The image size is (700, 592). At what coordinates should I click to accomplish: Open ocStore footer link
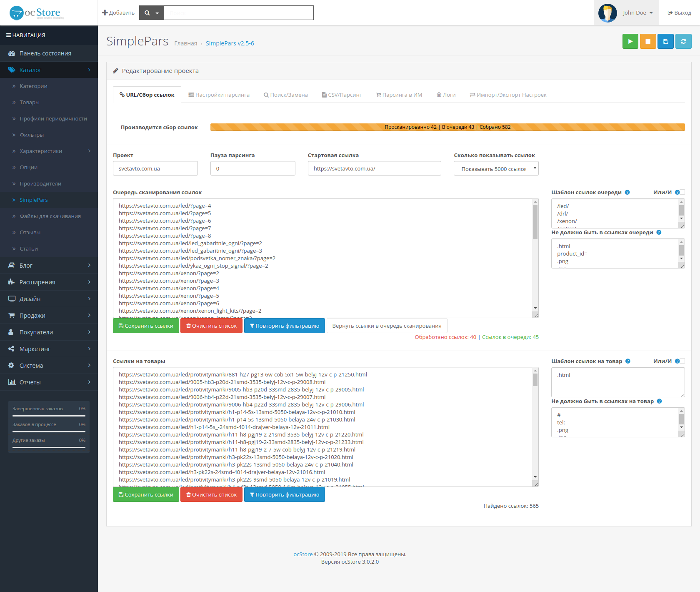click(303, 554)
